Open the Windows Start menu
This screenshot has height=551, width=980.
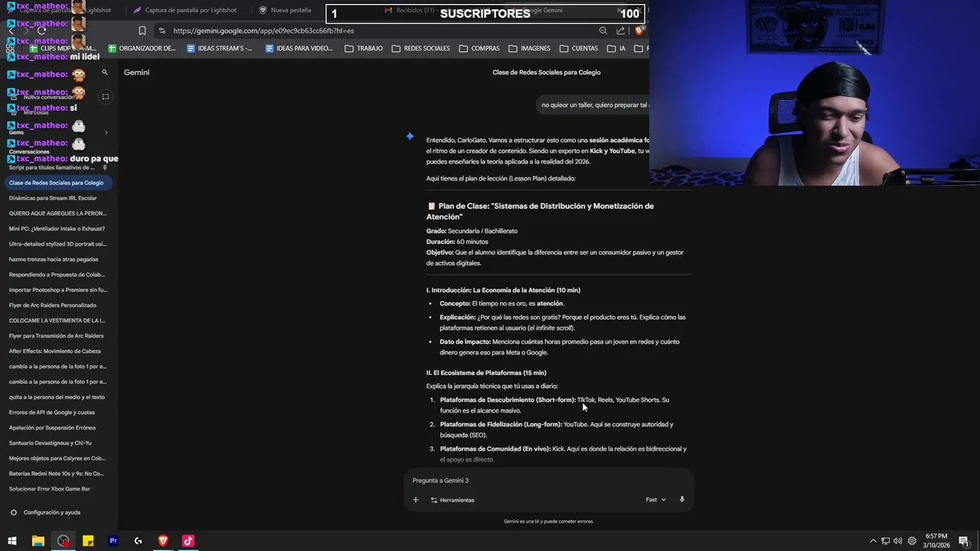(12, 541)
